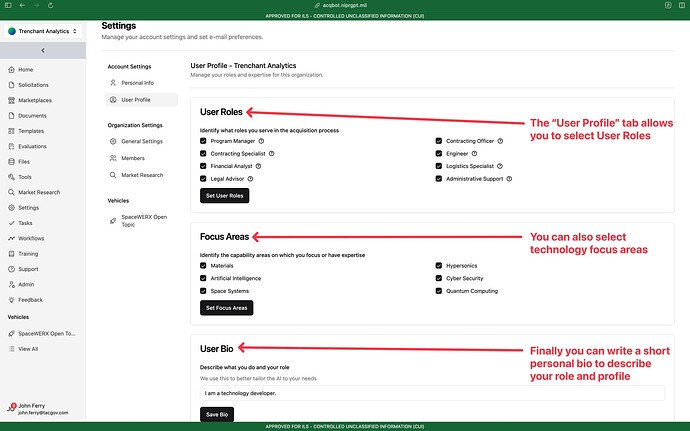Open Members organization tab
The height and width of the screenshot is (431, 690).
141,158
